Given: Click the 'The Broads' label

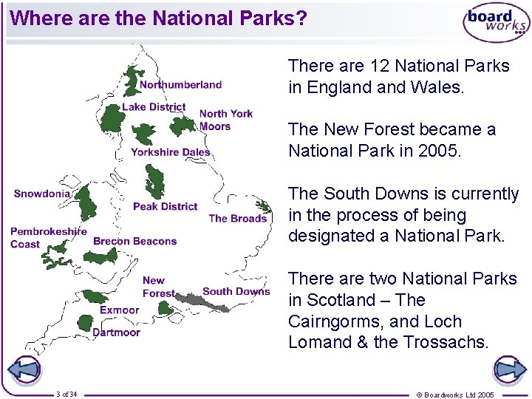Looking at the screenshot, I should click(x=238, y=219).
